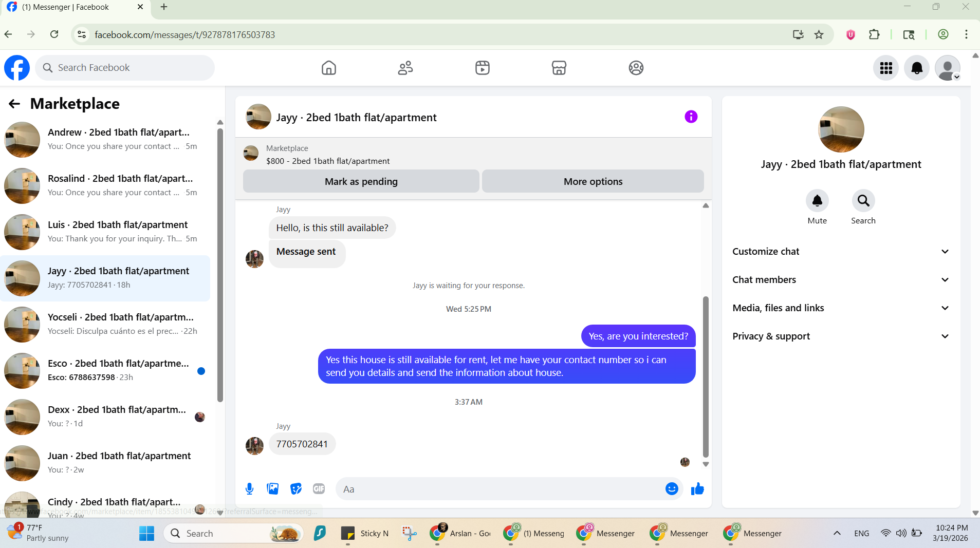The width and height of the screenshot is (980, 548).
Task: Click the conversation list scrollbar
Action: 220,264
